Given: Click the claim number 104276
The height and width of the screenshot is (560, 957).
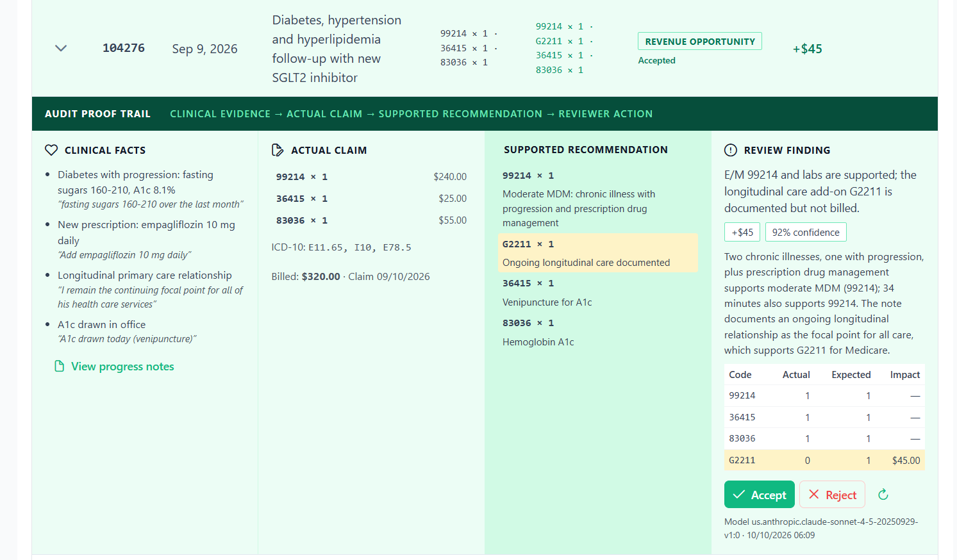Looking at the screenshot, I should coord(124,48).
